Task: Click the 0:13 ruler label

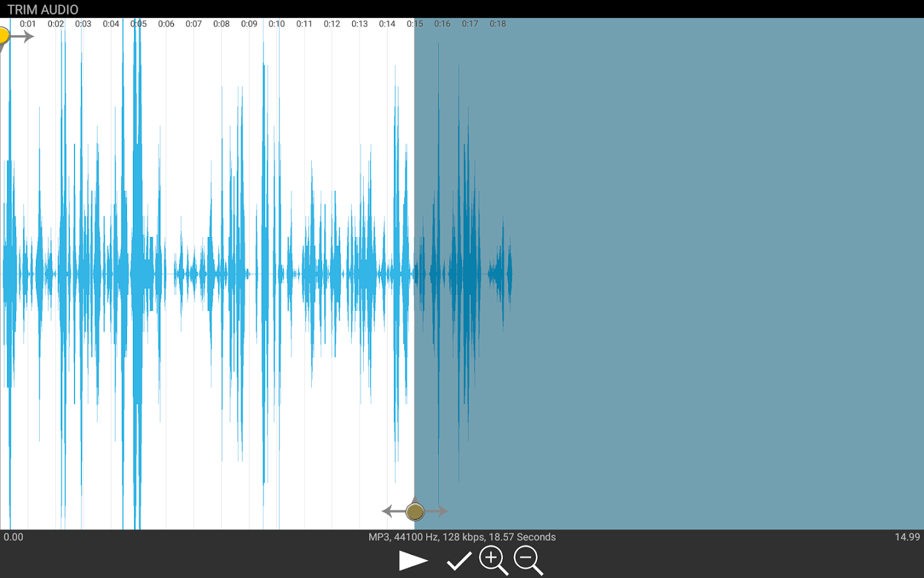Action: pyautogui.click(x=359, y=24)
